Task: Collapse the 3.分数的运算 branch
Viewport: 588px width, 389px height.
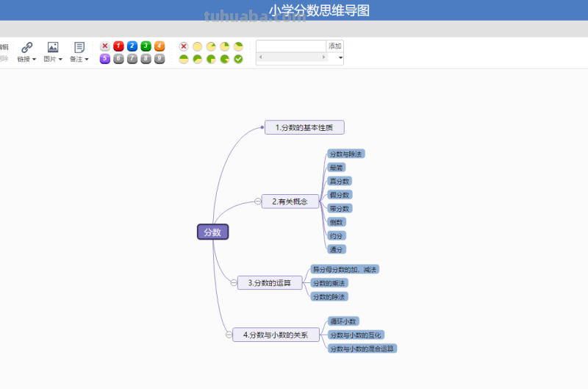Action: point(234,283)
